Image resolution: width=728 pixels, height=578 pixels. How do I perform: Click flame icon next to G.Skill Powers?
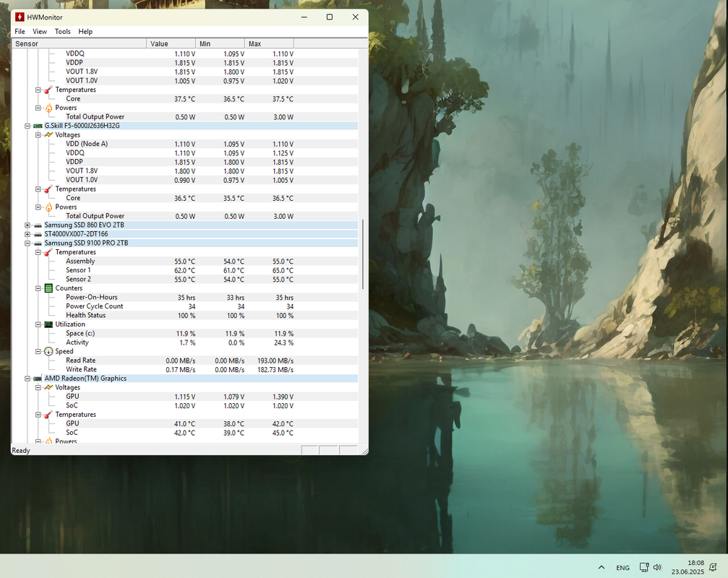pyautogui.click(x=48, y=207)
